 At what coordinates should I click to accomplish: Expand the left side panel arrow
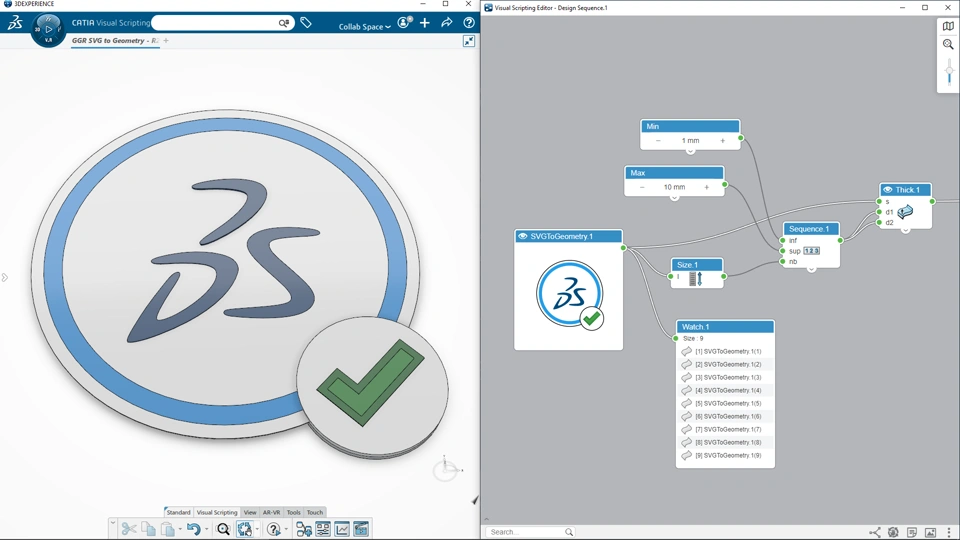click(4, 277)
